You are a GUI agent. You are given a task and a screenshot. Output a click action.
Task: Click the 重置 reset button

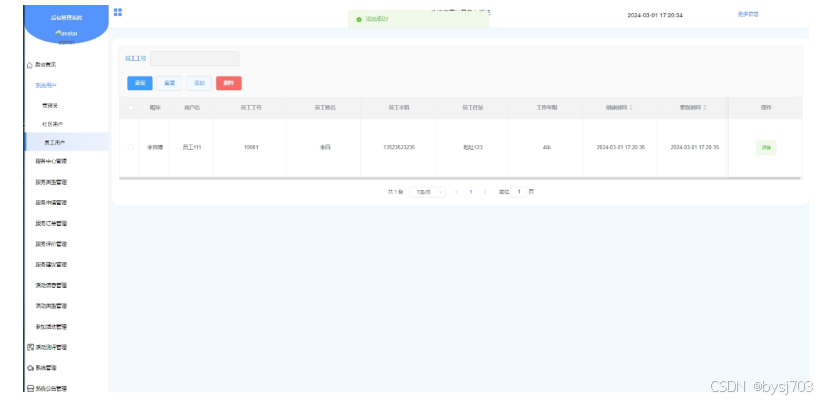coord(170,83)
